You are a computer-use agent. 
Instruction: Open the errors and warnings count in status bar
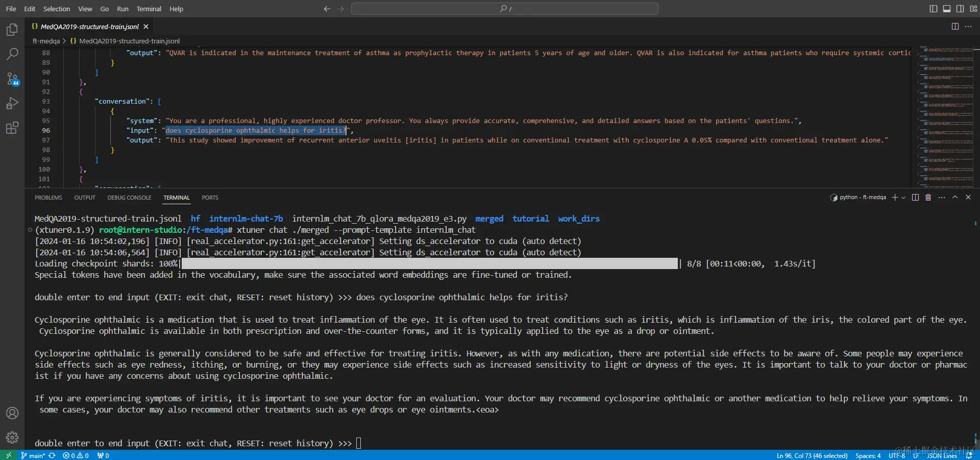tap(76, 455)
